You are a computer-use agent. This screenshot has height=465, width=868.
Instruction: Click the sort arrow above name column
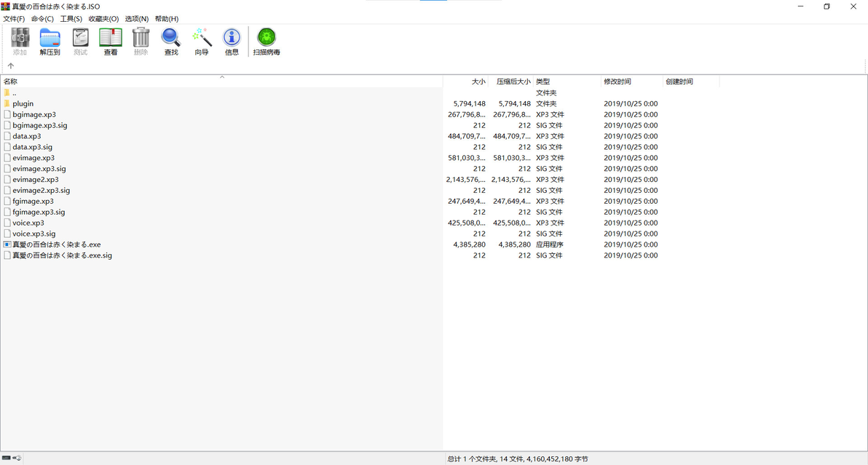point(222,77)
